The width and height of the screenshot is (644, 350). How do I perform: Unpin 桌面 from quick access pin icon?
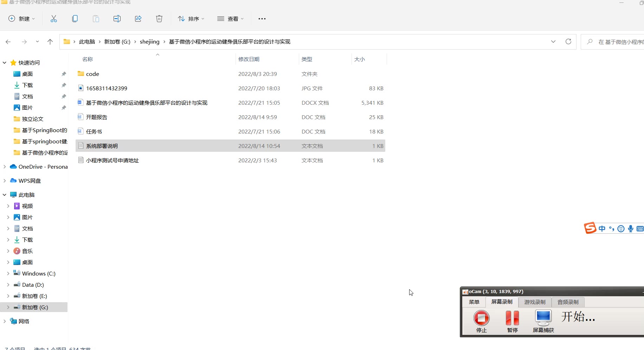(64, 74)
